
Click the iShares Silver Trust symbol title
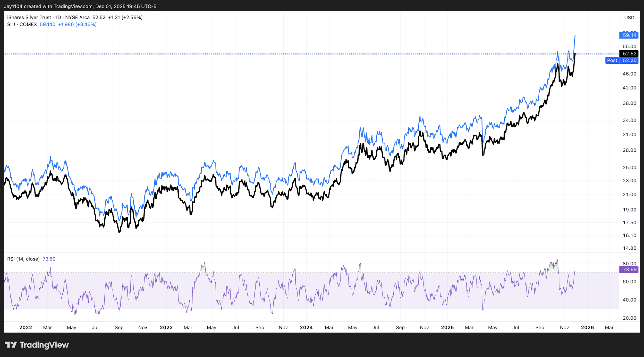(x=29, y=17)
